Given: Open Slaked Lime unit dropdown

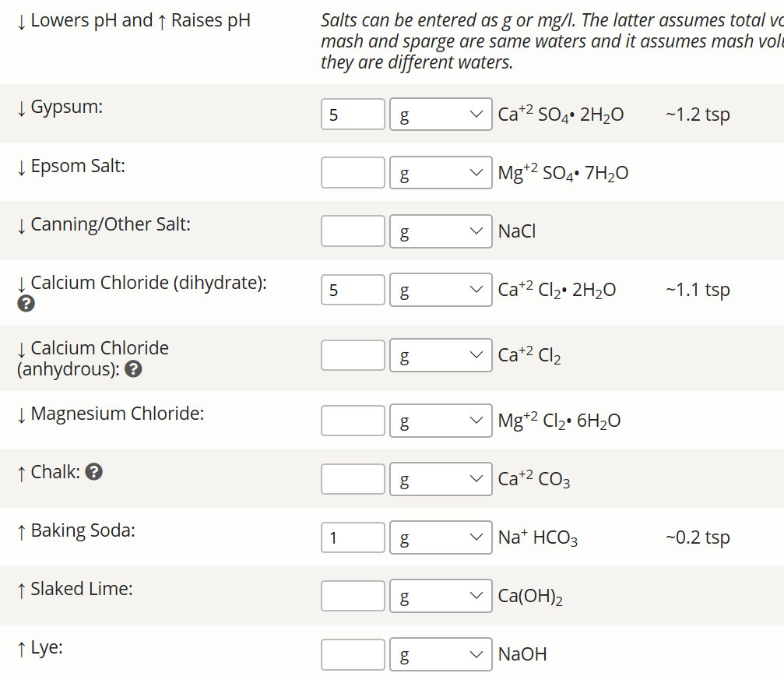Looking at the screenshot, I should click(441, 596).
